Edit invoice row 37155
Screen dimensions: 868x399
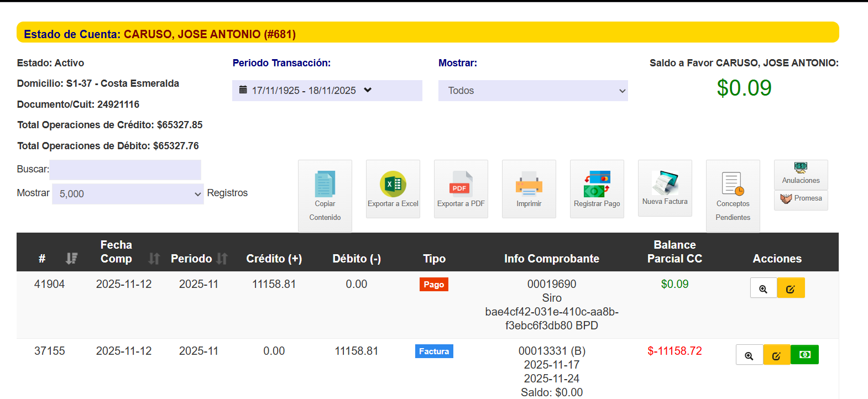click(x=776, y=355)
